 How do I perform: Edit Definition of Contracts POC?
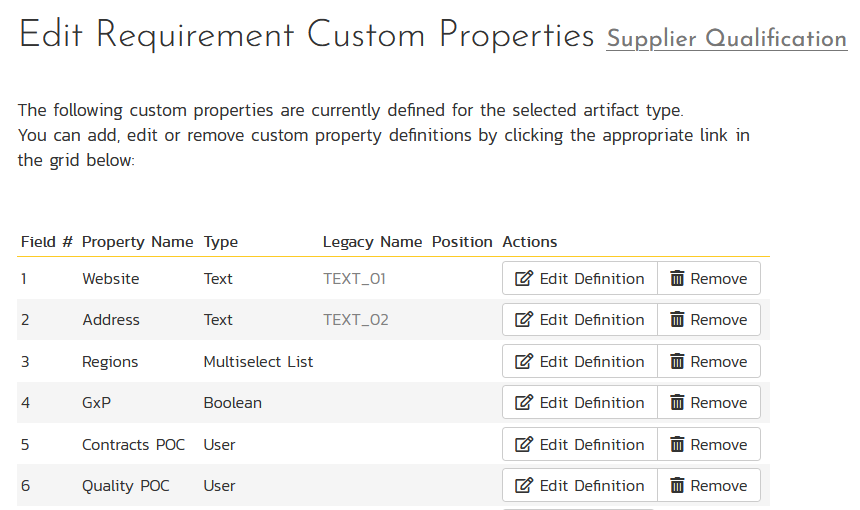pos(580,445)
